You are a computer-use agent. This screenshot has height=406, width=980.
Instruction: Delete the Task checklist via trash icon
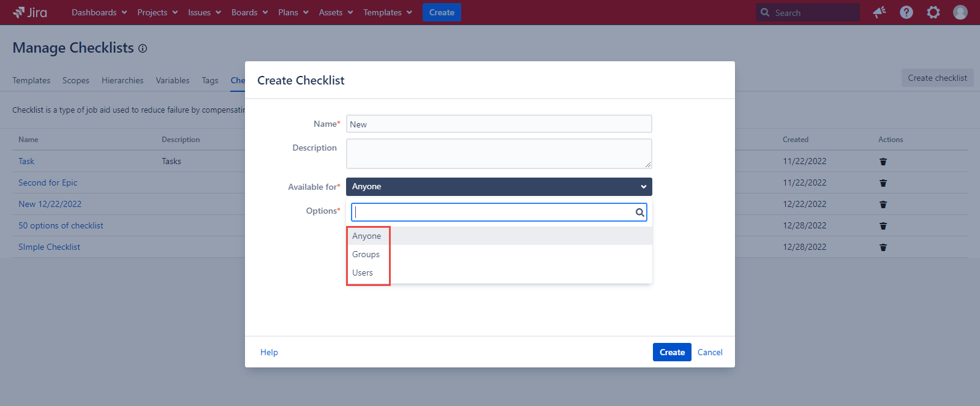click(x=883, y=162)
